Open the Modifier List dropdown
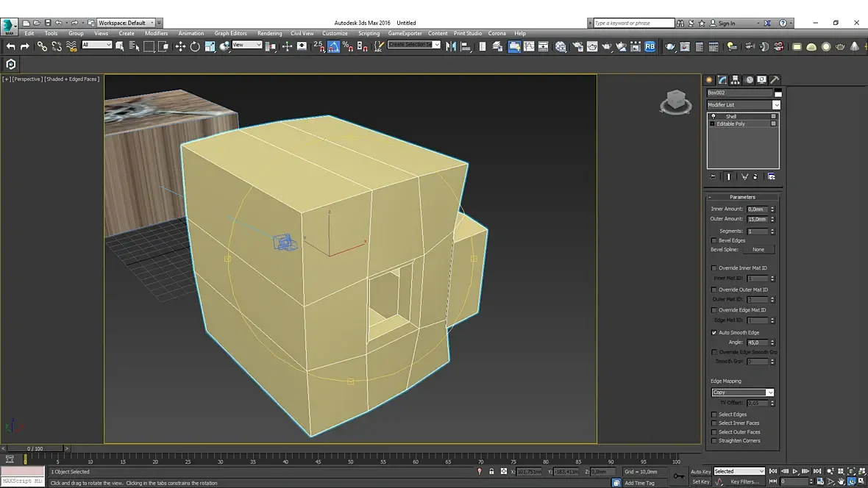868x488 pixels. point(743,105)
